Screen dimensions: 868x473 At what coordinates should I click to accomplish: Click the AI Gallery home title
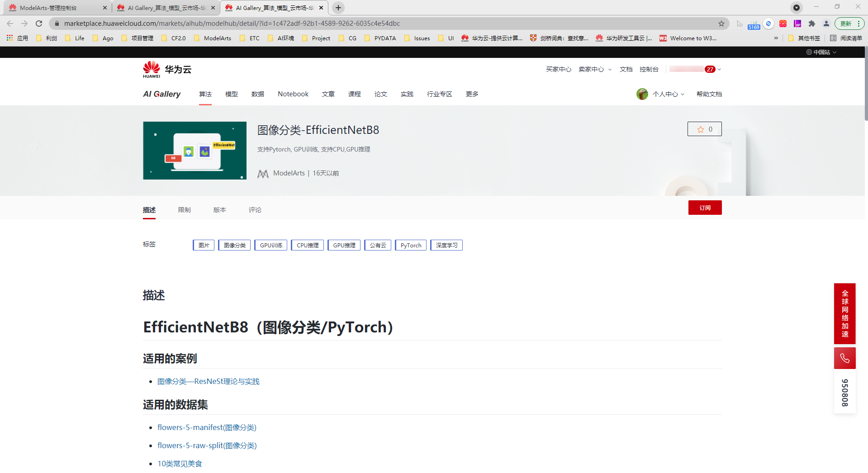[162, 94]
